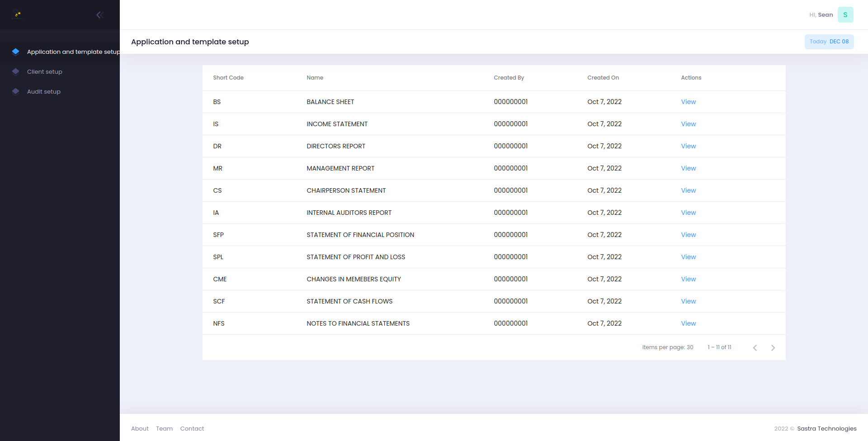This screenshot has width=868, height=441.
Task: Click the MANAGEMENT REPORT table row
Action: tap(407, 168)
